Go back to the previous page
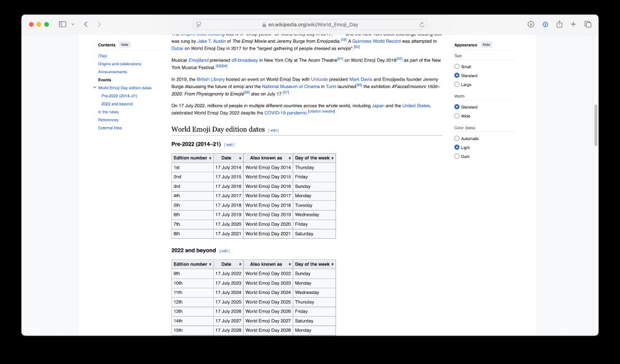Image resolution: width=620 pixels, height=364 pixels. 86,25
